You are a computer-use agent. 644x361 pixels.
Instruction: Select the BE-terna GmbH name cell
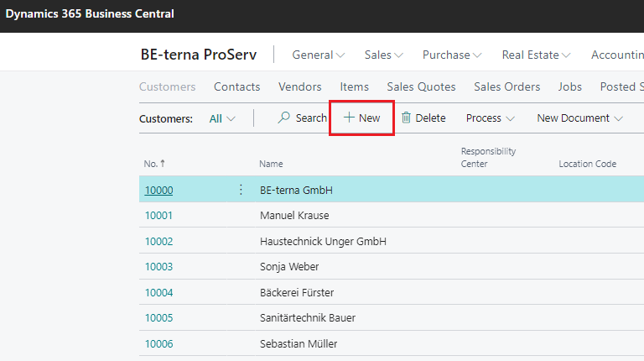coord(296,190)
